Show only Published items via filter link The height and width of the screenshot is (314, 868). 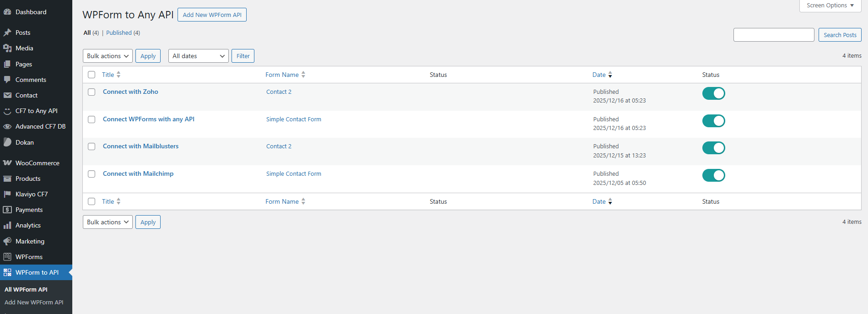pyautogui.click(x=119, y=32)
